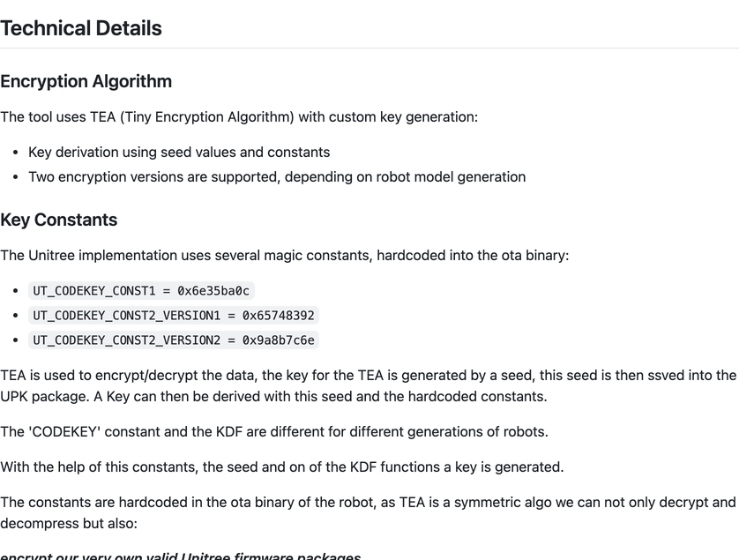Click the Encryption Algorithm heading
Viewport: 739px width, 560px height.
coord(86,81)
